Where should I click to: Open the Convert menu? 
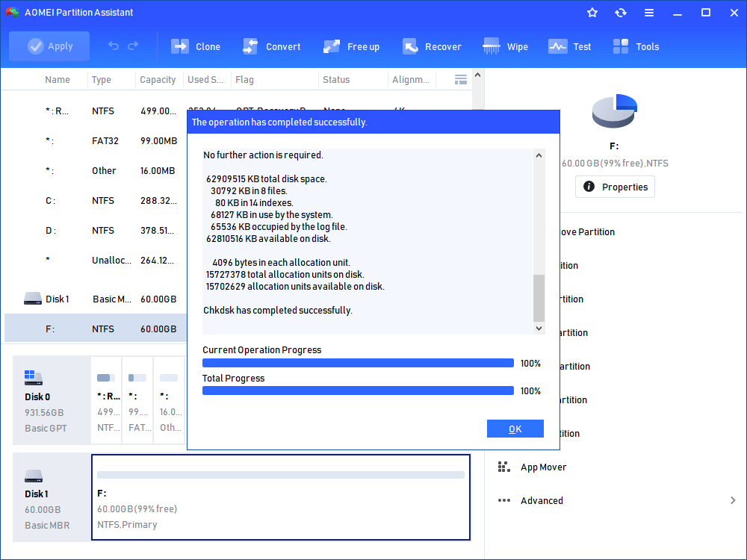click(272, 46)
